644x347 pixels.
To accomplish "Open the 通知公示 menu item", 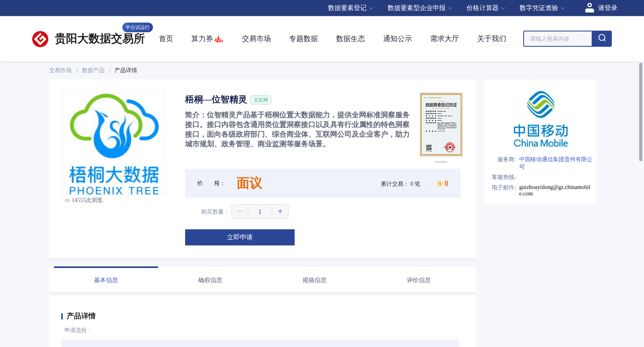I will 398,39.
